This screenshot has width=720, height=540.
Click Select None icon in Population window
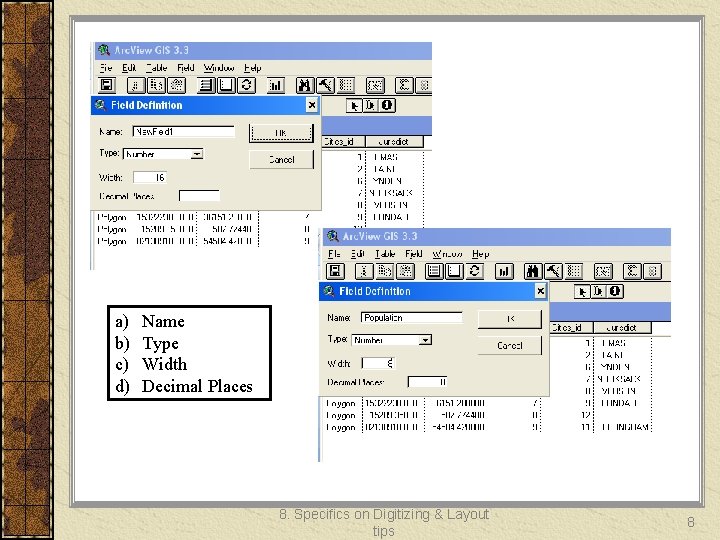pyautogui.click(x=455, y=271)
